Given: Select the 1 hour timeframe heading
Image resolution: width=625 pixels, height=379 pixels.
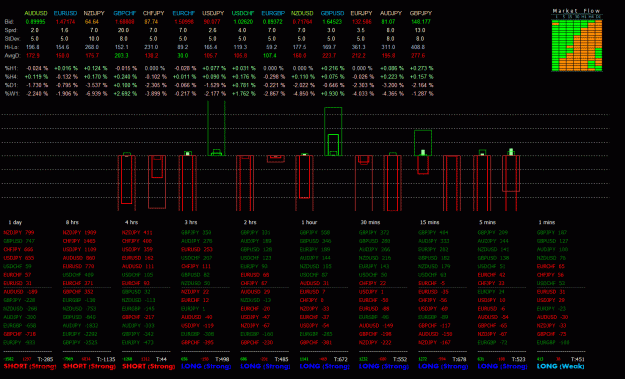Looking at the screenshot, I should pyautogui.click(x=309, y=222).
